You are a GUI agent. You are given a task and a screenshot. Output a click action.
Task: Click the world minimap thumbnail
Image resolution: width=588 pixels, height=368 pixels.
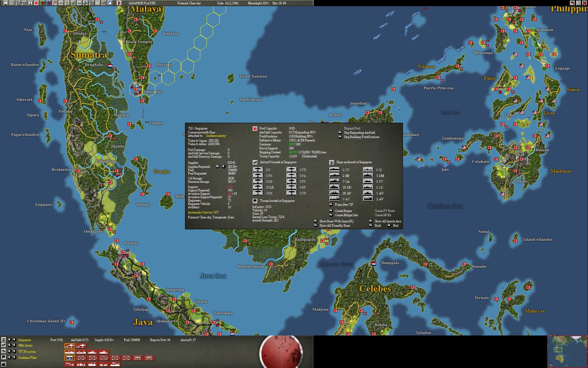[x=567, y=351]
